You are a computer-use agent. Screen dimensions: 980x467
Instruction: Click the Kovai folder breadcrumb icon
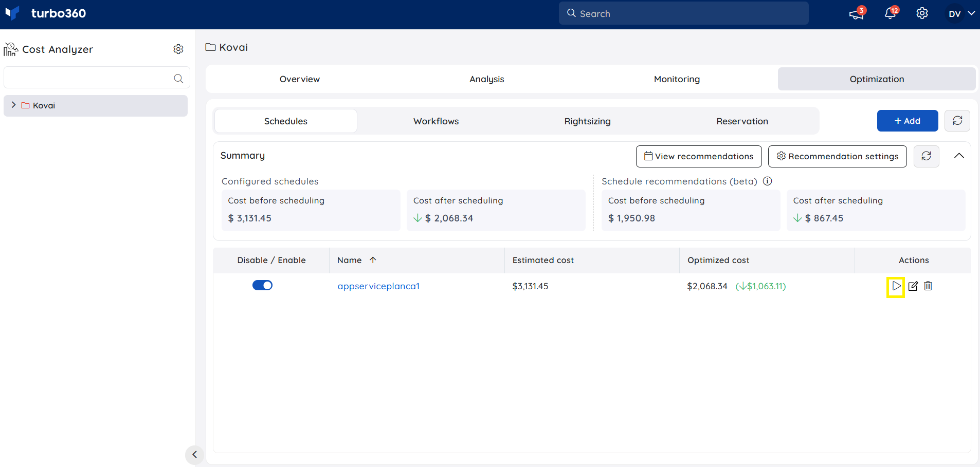pos(210,47)
